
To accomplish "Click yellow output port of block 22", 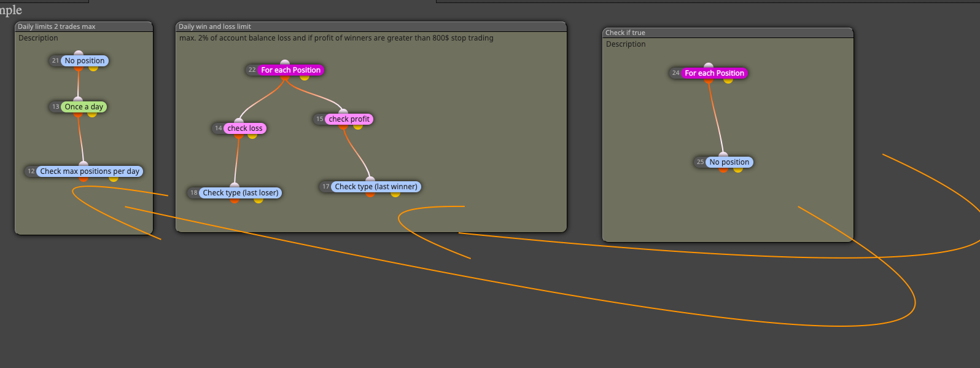I will click(x=305, y=77).
